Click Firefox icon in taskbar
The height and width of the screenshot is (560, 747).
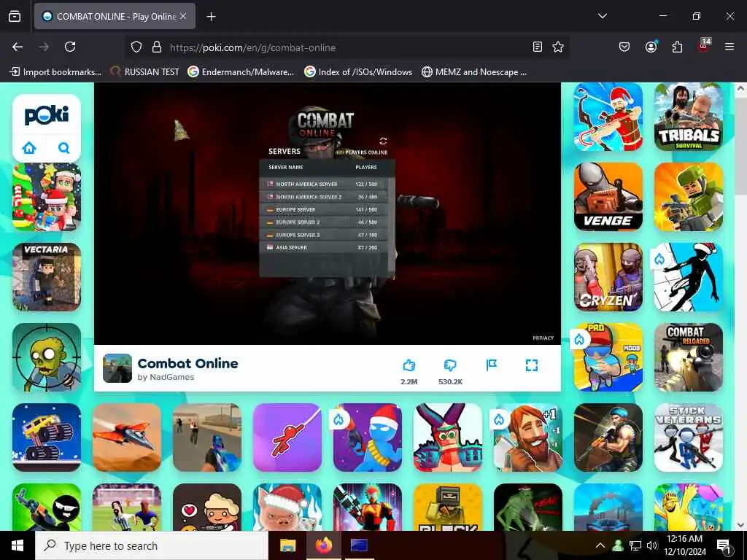pyautogui.click(x=324, y=545)
